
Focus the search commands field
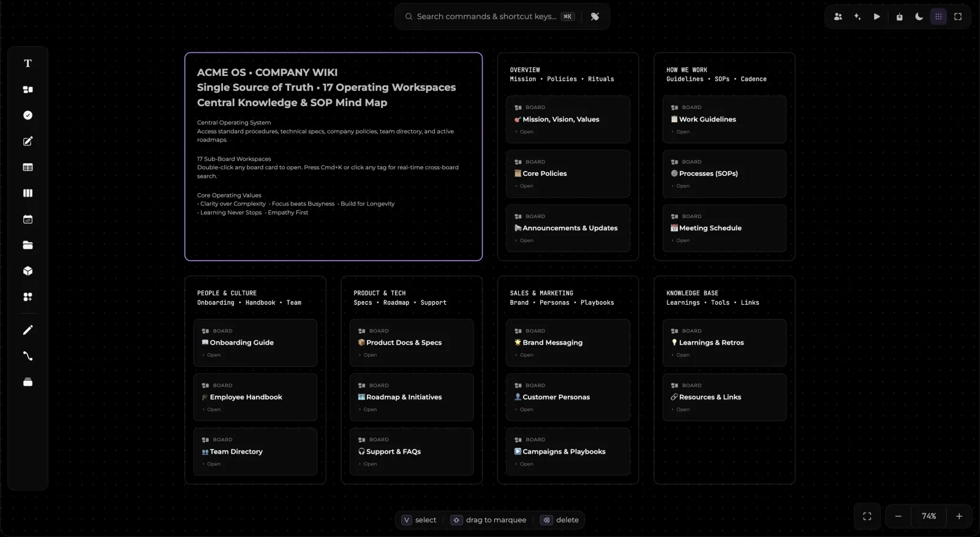tap(490, 17)
